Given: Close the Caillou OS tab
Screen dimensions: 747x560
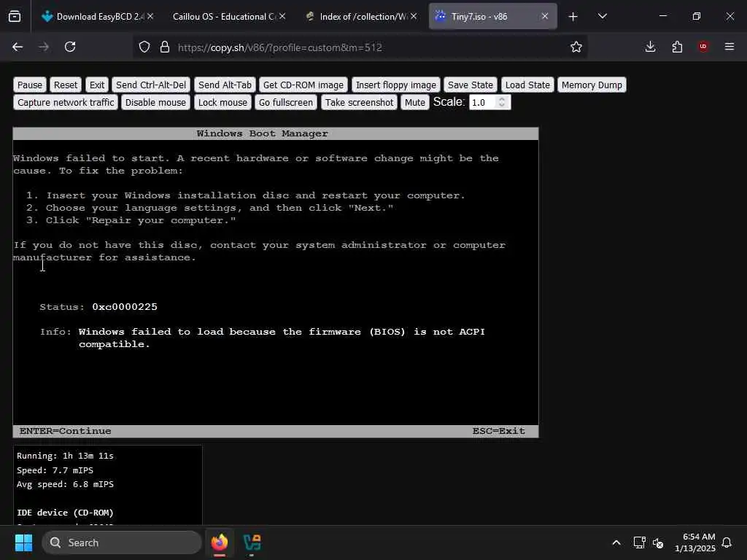Looking at the screenshot, I should point(282,16).
